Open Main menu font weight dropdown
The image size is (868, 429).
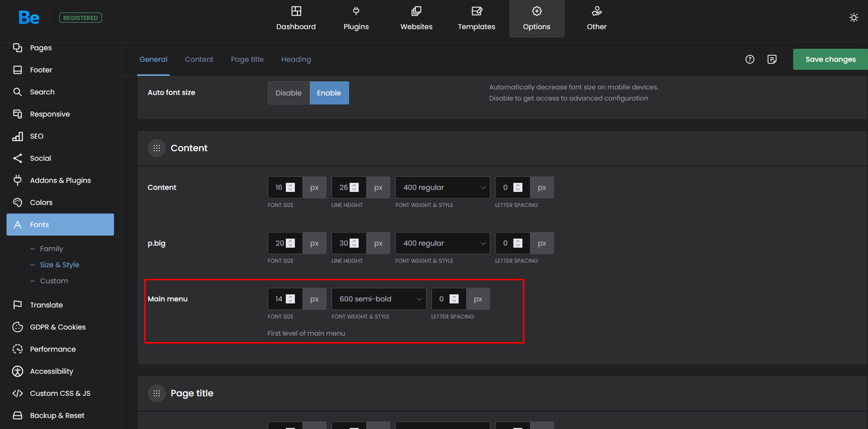pos(379,299)
